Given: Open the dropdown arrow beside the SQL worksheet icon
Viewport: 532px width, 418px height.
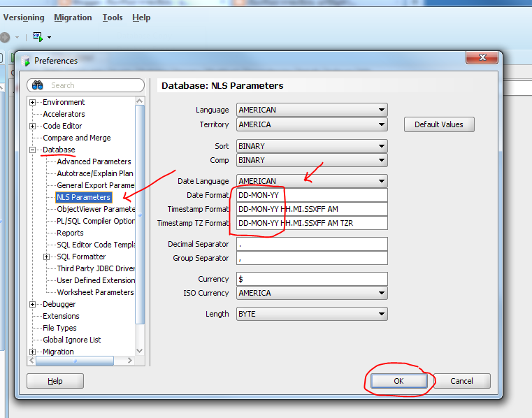Looking at the screenshot, I should 49,37.
